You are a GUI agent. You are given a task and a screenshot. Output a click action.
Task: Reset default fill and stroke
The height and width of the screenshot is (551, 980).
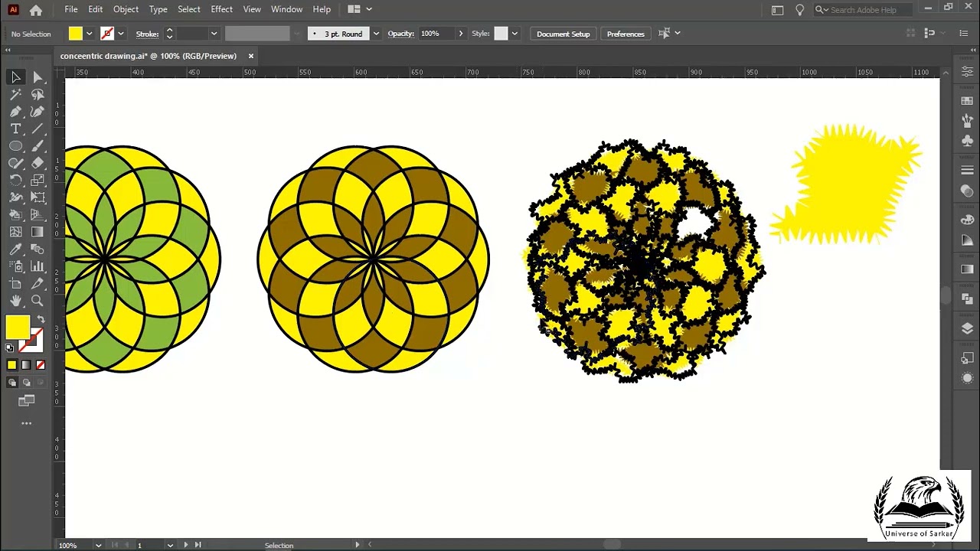pos(10,347)
